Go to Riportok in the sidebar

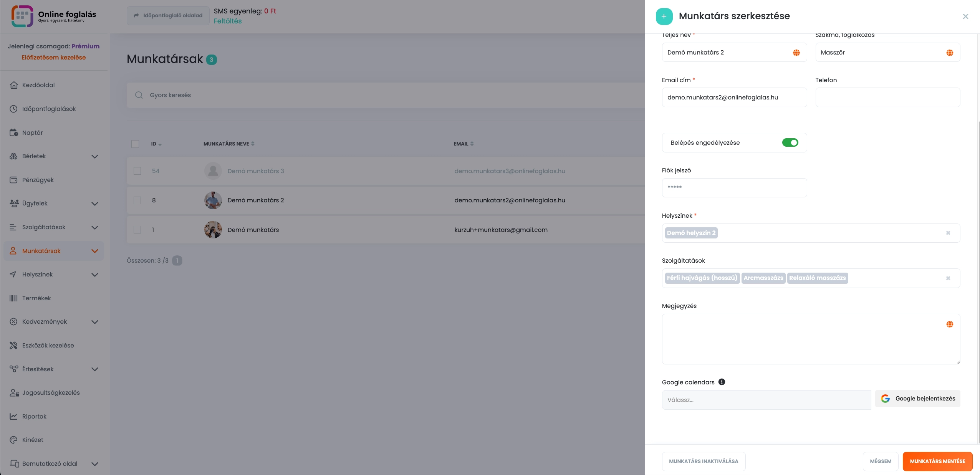[x=34, y=416]
